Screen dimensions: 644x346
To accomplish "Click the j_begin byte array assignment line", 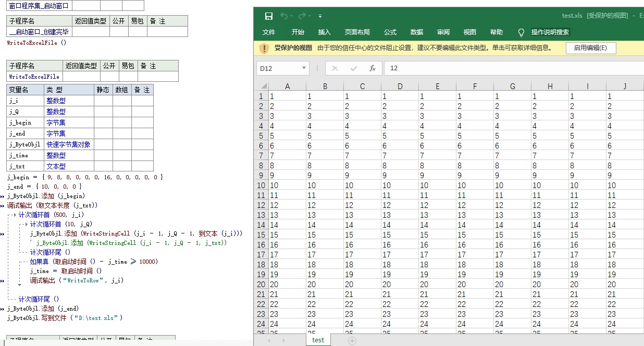I will click(85, 177).
